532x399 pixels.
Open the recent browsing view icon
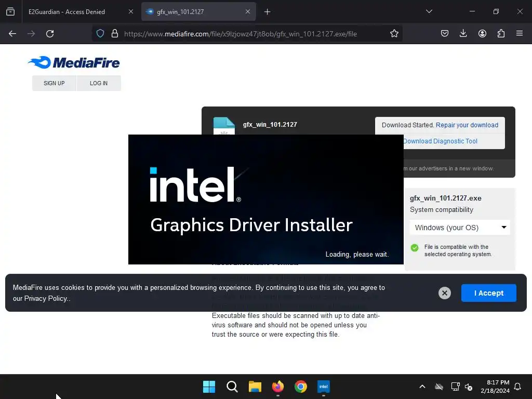(10, 11)
